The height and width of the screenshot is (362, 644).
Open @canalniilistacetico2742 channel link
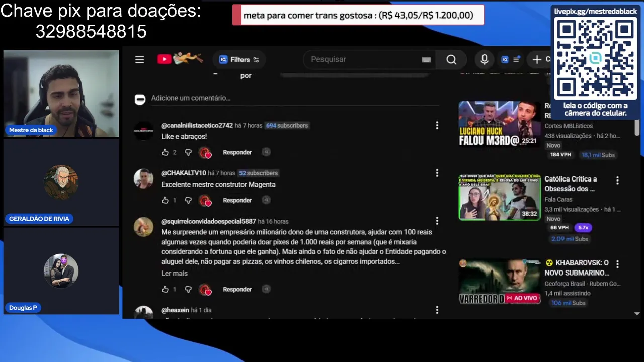click(197, 125)
